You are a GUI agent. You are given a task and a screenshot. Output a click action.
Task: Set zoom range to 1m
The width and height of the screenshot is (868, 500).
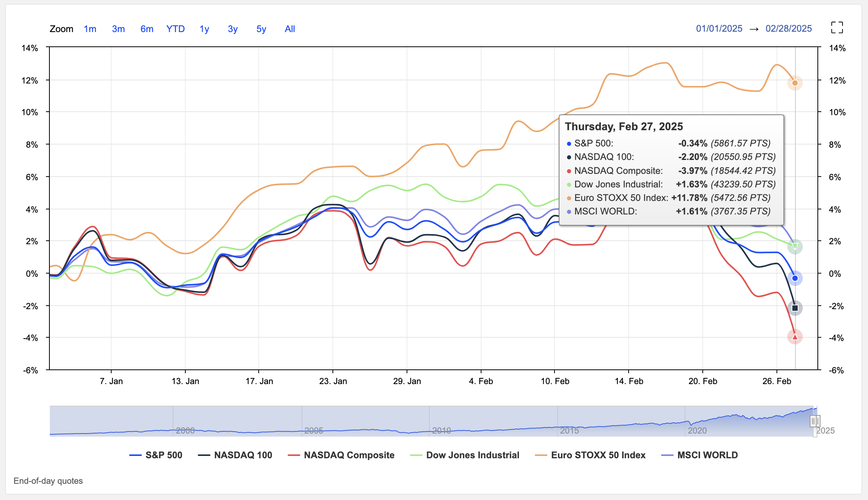click(90, 29)
